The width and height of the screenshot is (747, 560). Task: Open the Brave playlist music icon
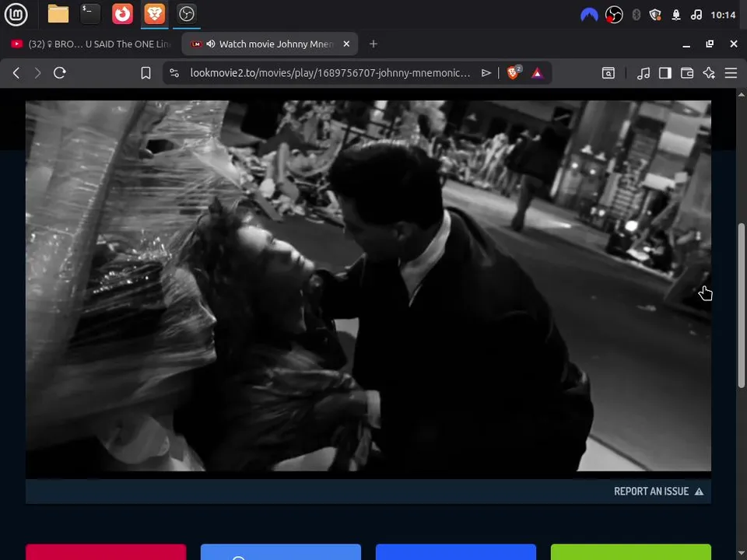click(x=644, y=73)
